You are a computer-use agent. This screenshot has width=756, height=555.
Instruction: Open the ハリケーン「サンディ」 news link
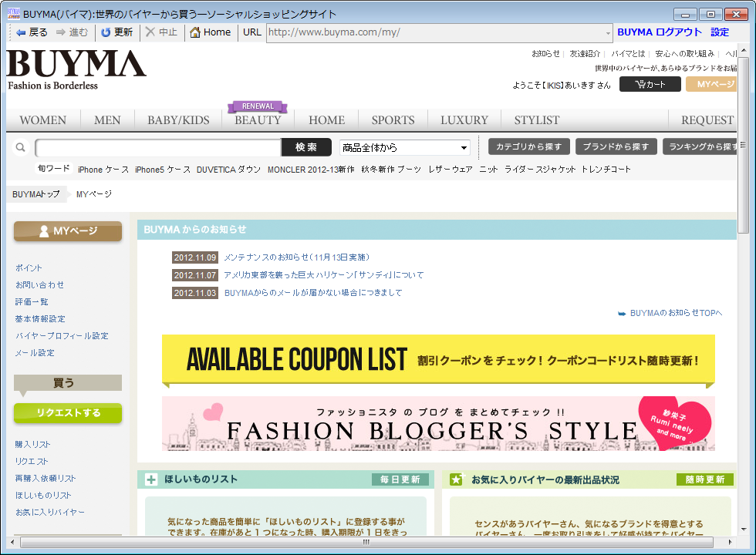(324, 275)
